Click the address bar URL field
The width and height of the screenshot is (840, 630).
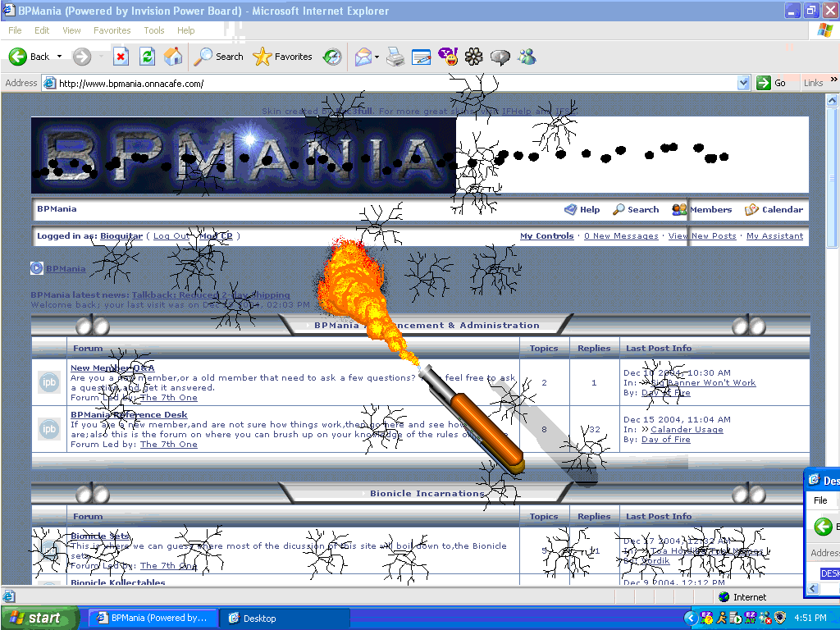(396, 84)
